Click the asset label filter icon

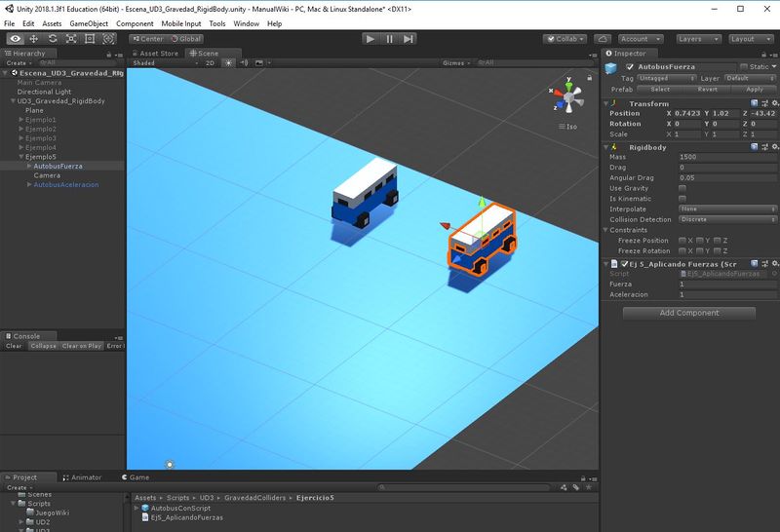[x=575, y=488]
